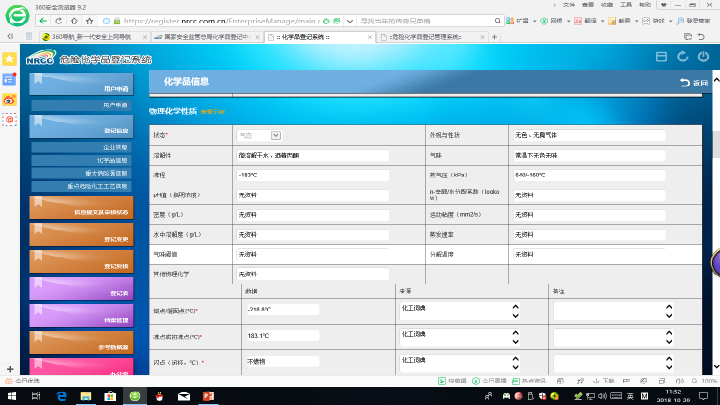Click the power/logout icon in header

pyautogui.click(x=703, y=57)
